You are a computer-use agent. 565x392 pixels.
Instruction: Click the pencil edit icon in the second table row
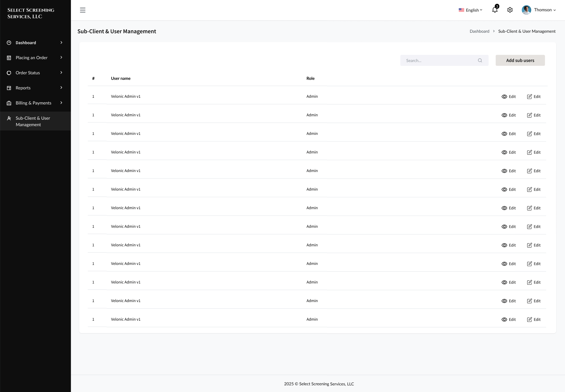tap(530, 115)
